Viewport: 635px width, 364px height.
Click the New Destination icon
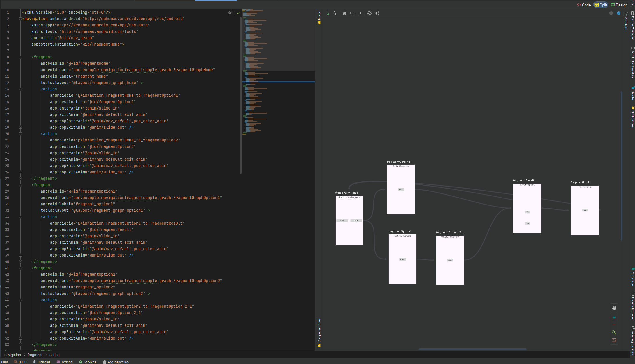(327, 13)
